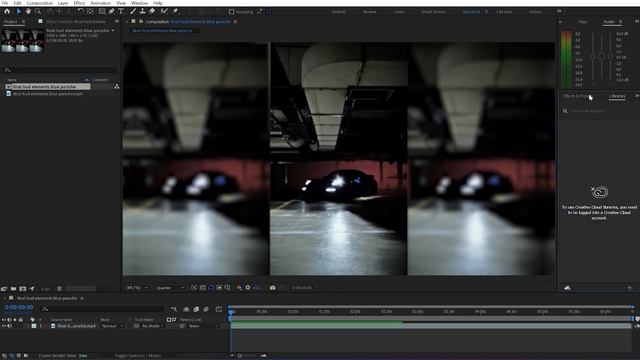Screen dimensions: 640x360
Task: Expand the overflow chevron of the Libraries panel group
Action: [x=637, y=96]
